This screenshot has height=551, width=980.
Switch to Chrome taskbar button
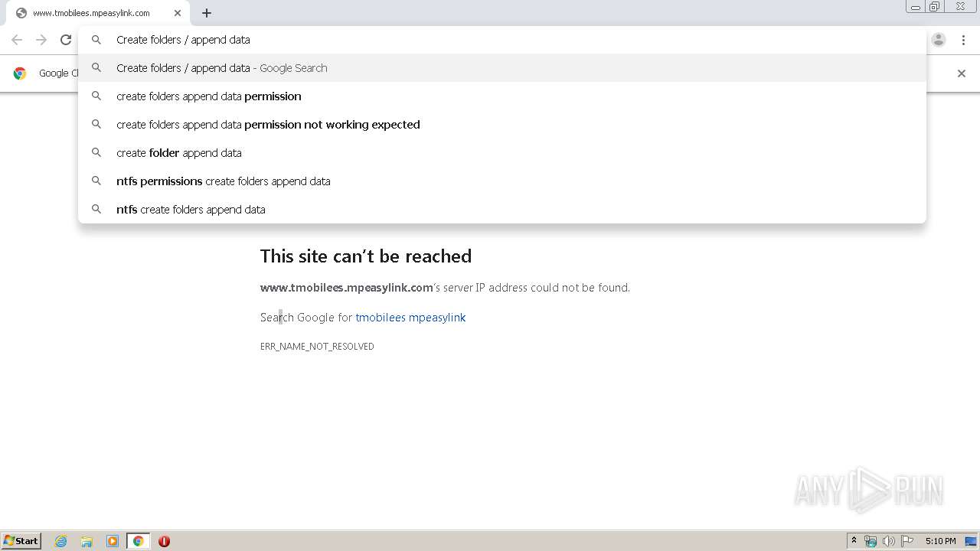click(138, 541)
